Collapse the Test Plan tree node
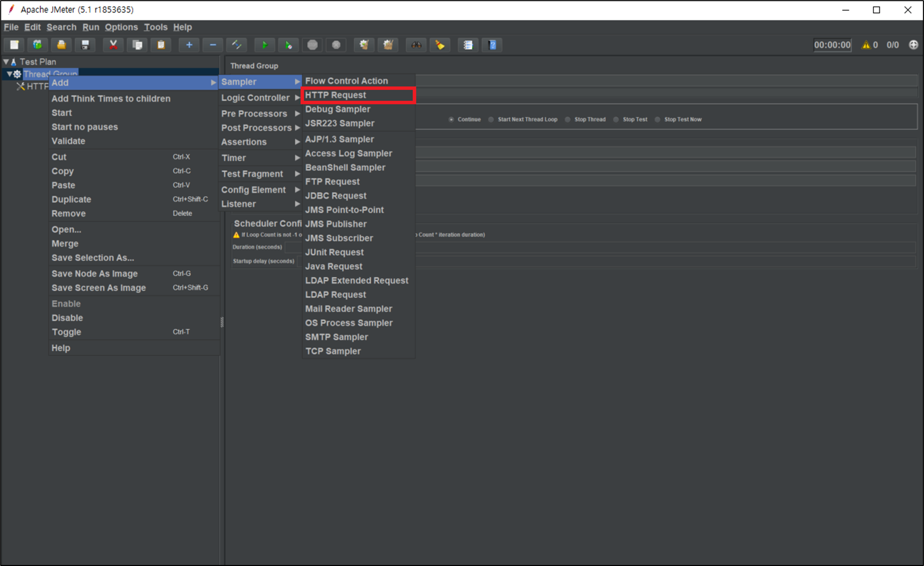This screenshot has width=924, height=566. 6,62
